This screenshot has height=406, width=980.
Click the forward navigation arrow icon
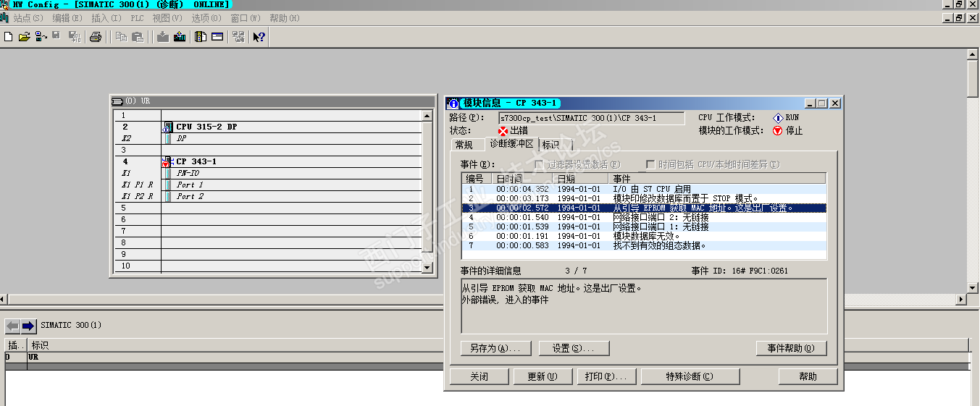(28, 326)
